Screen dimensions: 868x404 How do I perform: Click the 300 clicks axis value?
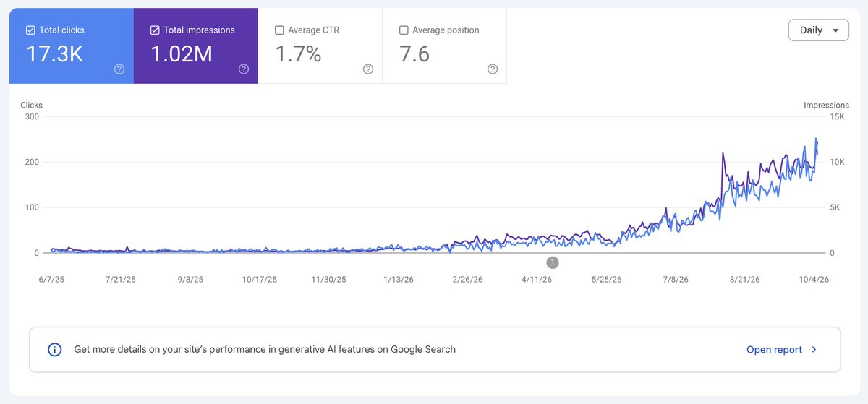(x=32, y=116)
